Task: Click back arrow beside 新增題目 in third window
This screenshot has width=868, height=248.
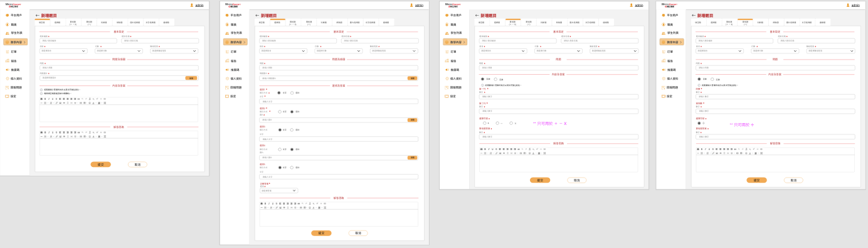Action: tap(477, 15)
